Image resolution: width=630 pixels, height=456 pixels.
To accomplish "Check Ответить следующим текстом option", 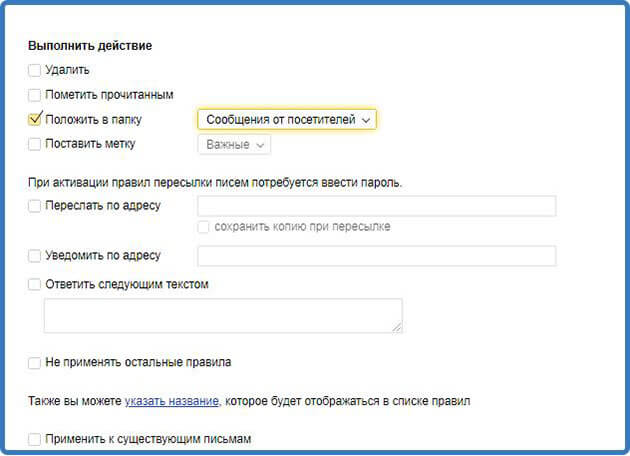I will coord(35,284).
